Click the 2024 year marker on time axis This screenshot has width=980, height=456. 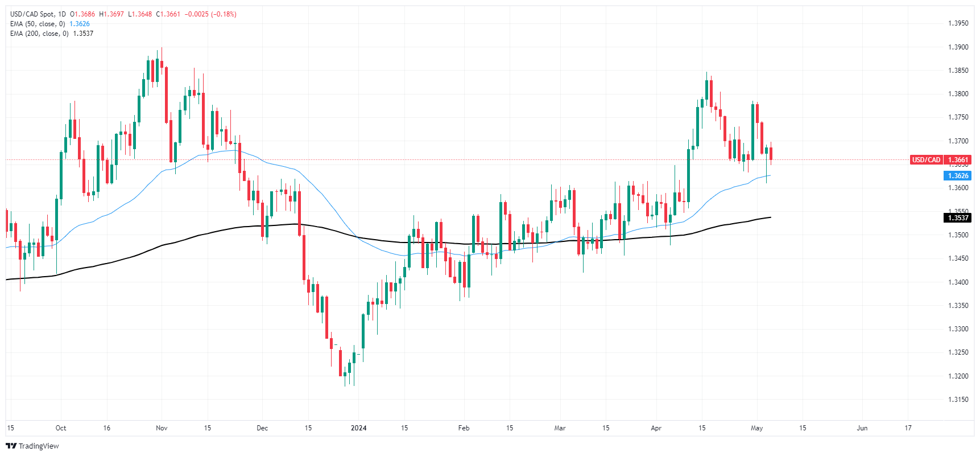click(x=358, y=428)
